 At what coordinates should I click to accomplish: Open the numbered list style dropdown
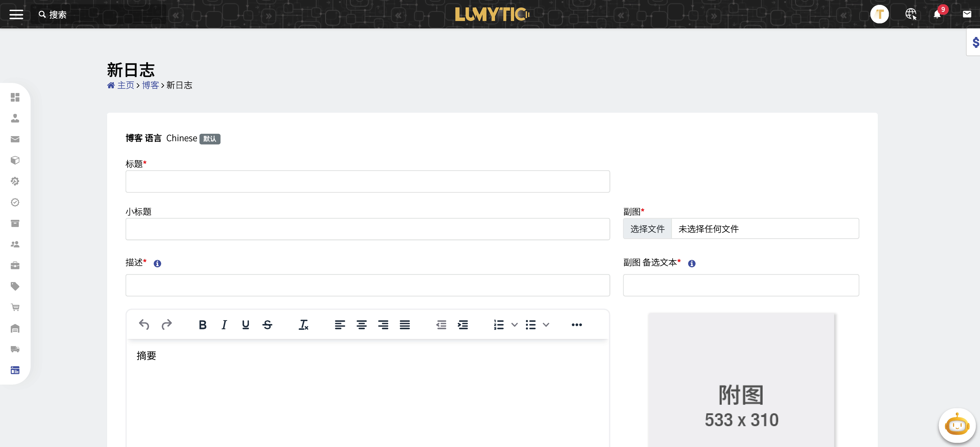click(x=515, y=325)
